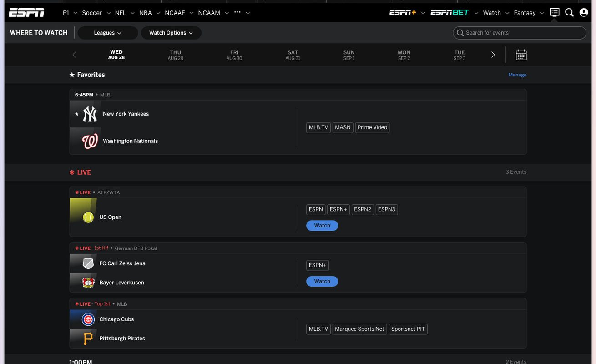Click the Marquee Sports Net tag
The image size is (596, 364).
tap(359, 329)
